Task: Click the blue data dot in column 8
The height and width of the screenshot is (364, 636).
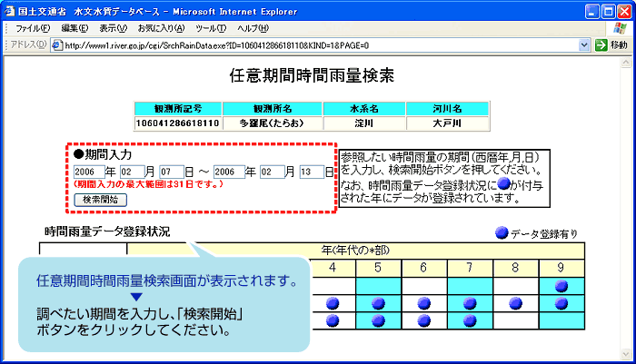Action: pos(516,303)
